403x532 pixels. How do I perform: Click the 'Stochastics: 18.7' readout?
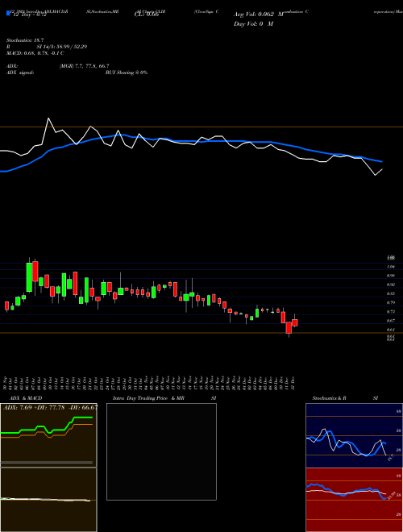25,40
